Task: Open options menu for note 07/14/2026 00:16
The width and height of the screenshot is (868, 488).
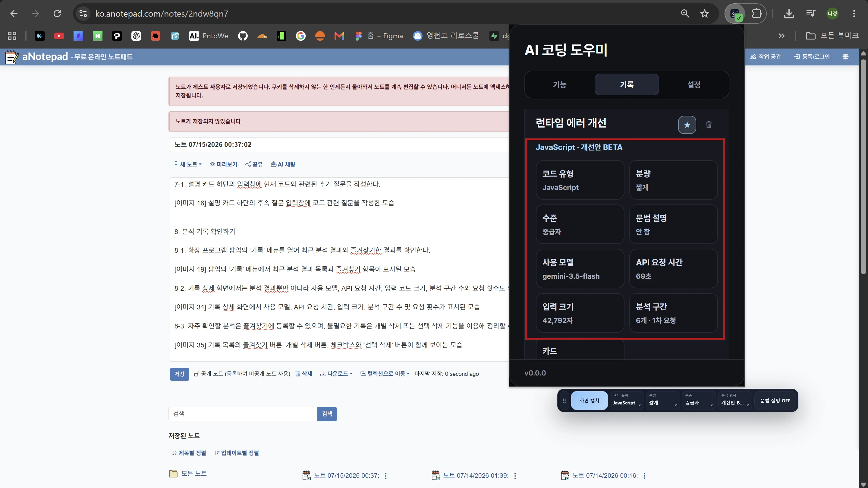Action: point(644,476)
